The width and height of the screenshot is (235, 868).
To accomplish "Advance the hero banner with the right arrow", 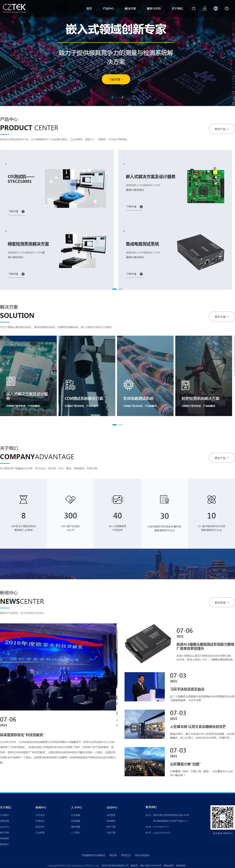I will pos(231,53).
